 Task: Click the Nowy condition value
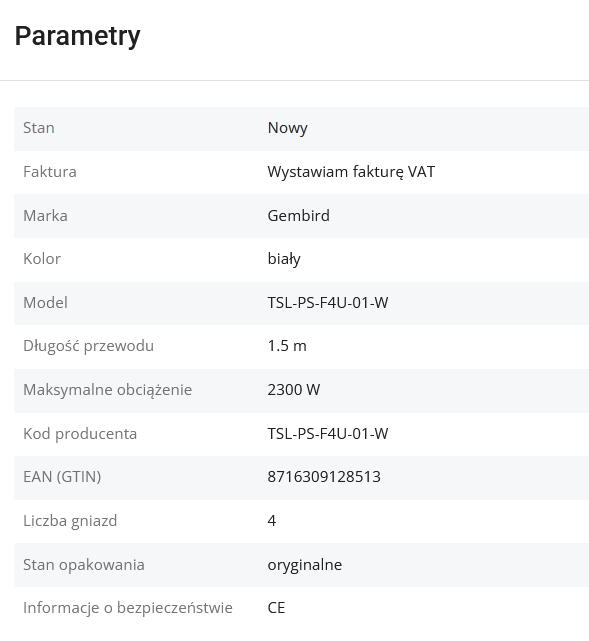coord(287,128)
